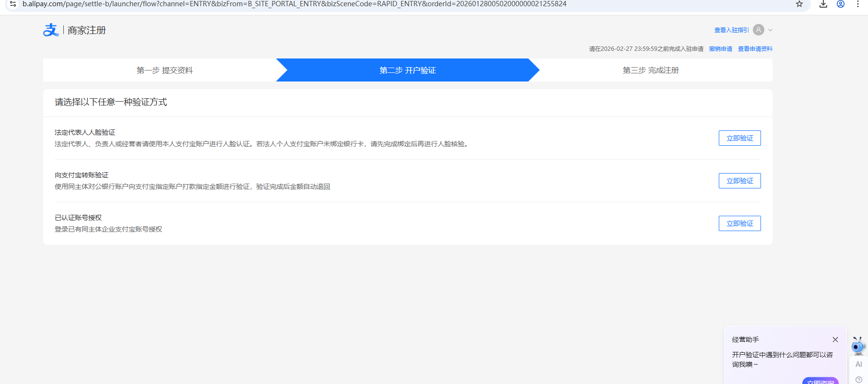
Task: Expand the account dropdown chevron beside the avatar
Action: pyautogui.click(x=770, y=30)
